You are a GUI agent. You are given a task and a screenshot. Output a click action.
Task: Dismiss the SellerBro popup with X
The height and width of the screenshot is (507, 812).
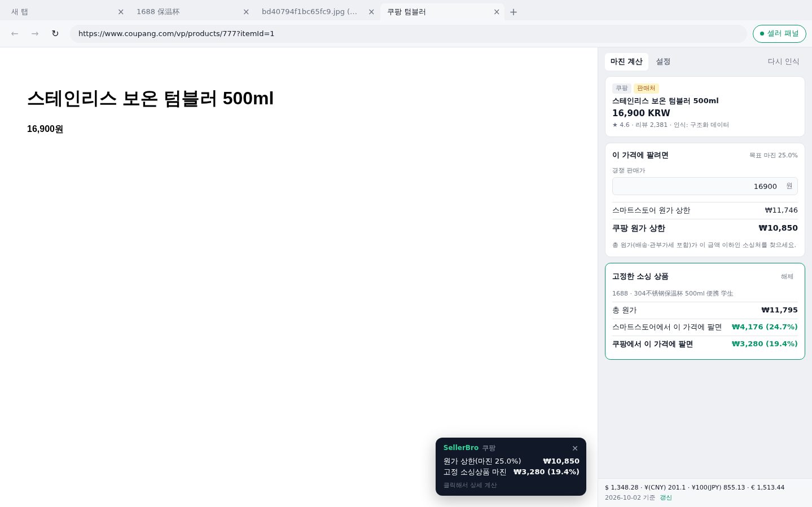575,448
